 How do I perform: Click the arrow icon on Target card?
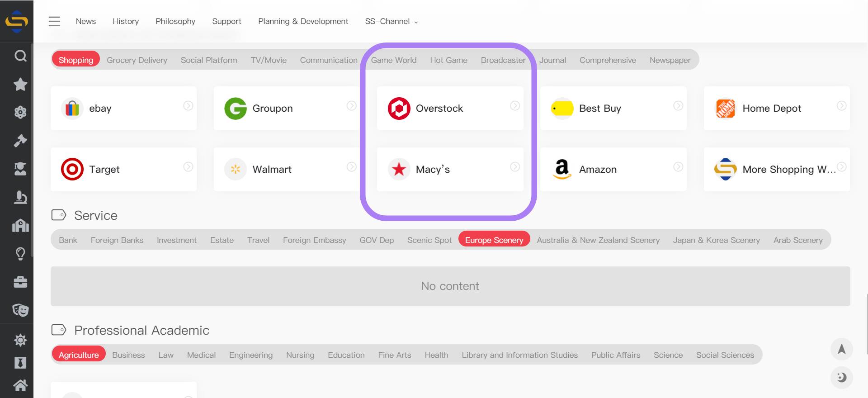188,166
